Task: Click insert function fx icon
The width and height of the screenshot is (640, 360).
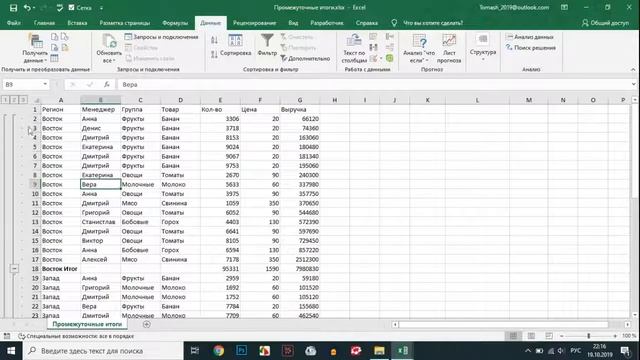Action: [107, 84]
